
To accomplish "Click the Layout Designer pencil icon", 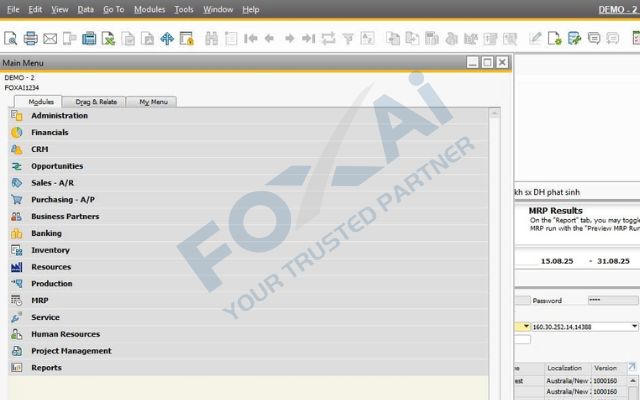I will coord(535,39).
